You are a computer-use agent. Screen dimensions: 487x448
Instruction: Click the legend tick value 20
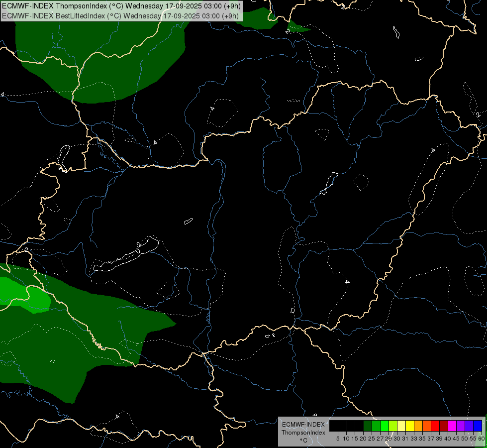pyautogui.click(x=363, y=439)
